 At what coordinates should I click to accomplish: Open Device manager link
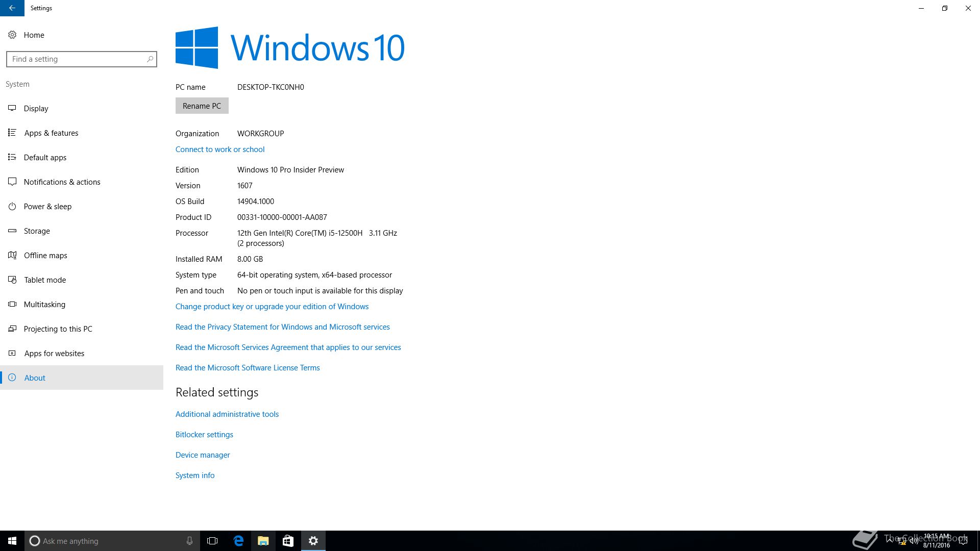(203, 455)
